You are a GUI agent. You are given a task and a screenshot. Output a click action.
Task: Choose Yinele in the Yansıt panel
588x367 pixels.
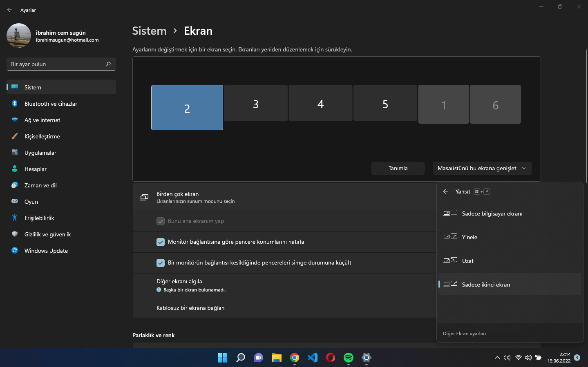pyautogui.click(x=470, y=237)
